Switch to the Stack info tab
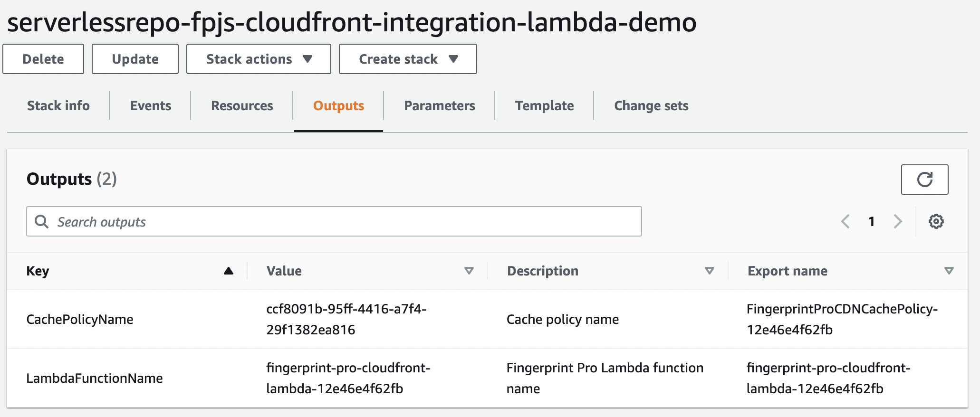 click(58, 105)
